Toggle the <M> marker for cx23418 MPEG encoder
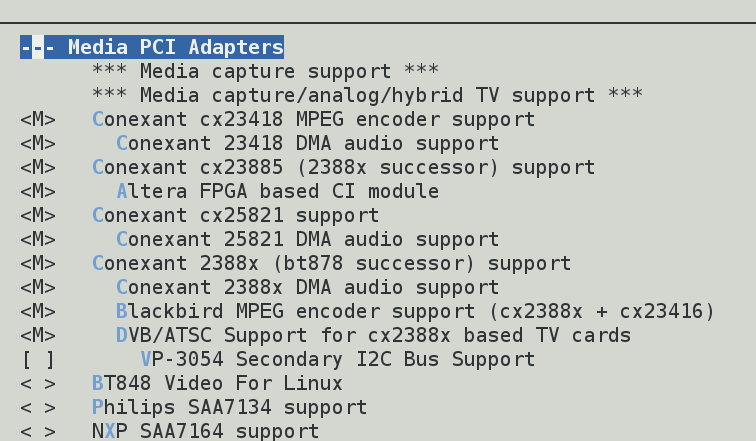Screen dimensions: 756x441 click(x=38, y=120)
